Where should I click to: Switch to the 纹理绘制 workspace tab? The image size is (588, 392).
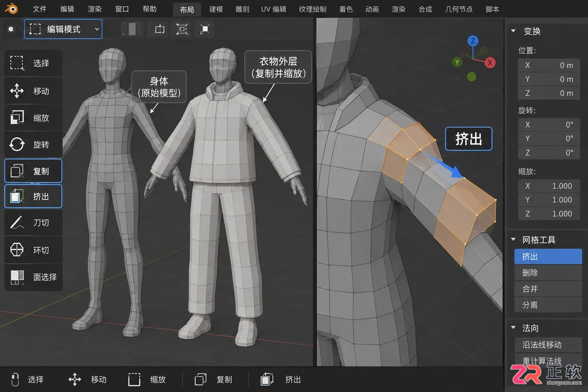pyautogui.click(x=313, y=9)
